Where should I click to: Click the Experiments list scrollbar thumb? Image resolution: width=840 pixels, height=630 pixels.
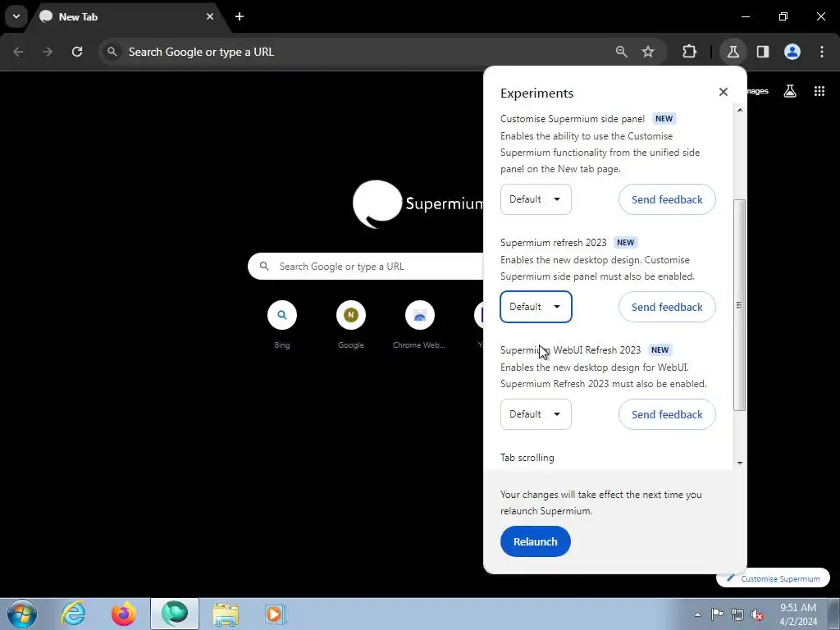(739, 305)
